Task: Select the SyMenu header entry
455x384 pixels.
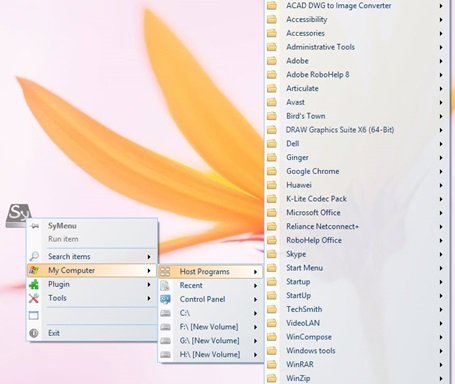Action: (x=92, y=226)
